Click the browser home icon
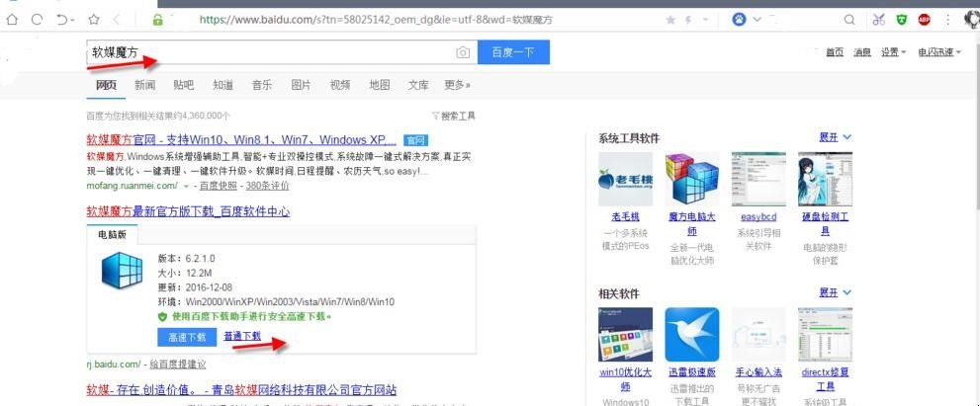The width and height of the screenshot is (980, 406). [12, 20]
